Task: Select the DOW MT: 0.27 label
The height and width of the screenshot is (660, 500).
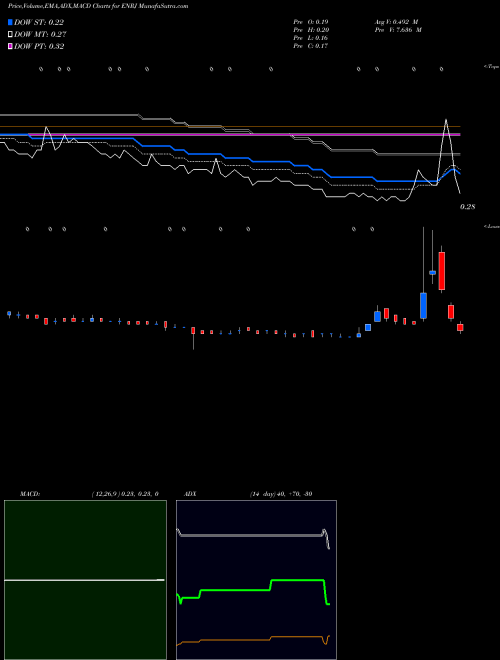Action: point(40,35)
